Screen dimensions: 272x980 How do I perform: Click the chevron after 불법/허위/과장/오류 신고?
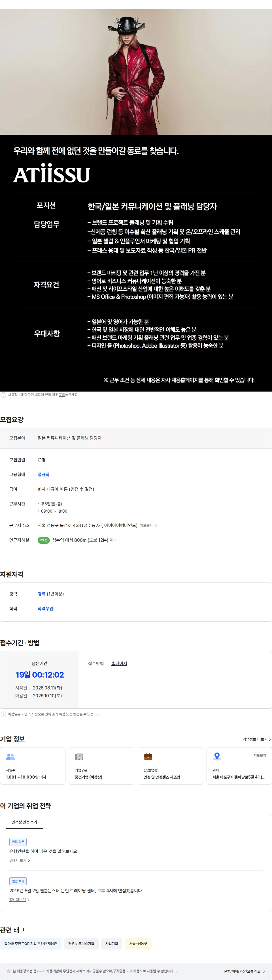(x=264, y=971)
